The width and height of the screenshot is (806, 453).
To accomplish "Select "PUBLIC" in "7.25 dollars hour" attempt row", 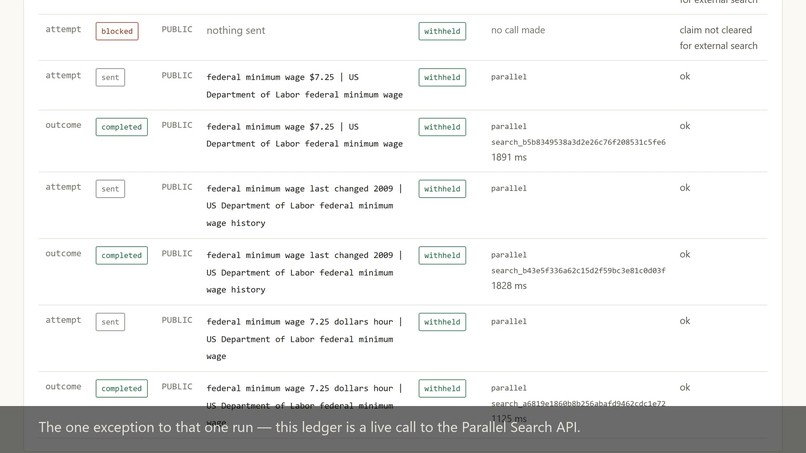I will coord(177,320).
